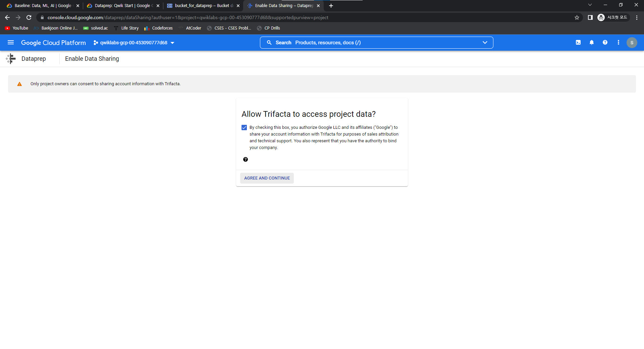Click the Allow Trifacta to access heading

point(309,114)
